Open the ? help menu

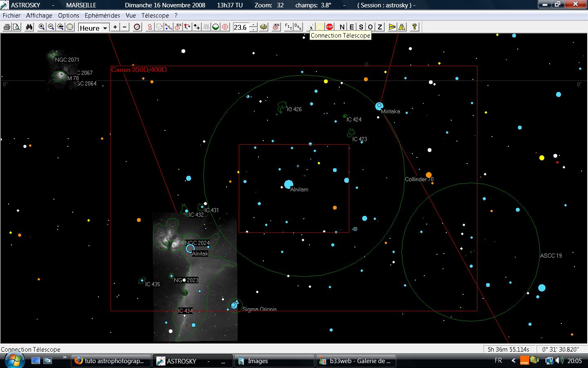176,16
